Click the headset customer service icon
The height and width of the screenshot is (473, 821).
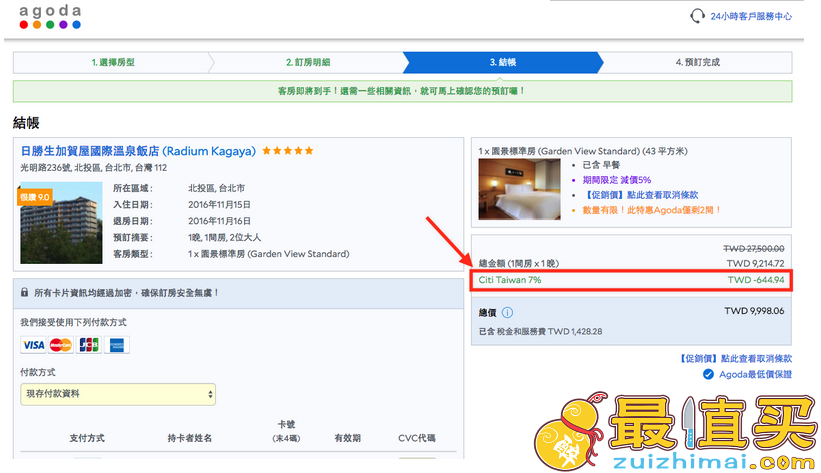(x=697, y=16)
